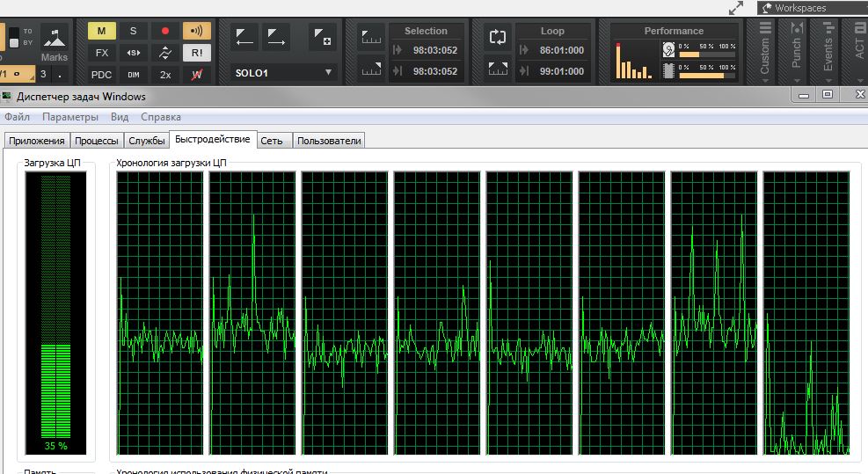This screenshot has width=868, height=474.
Task: Toggle the global Mute M button
Action: click(101, 31)
